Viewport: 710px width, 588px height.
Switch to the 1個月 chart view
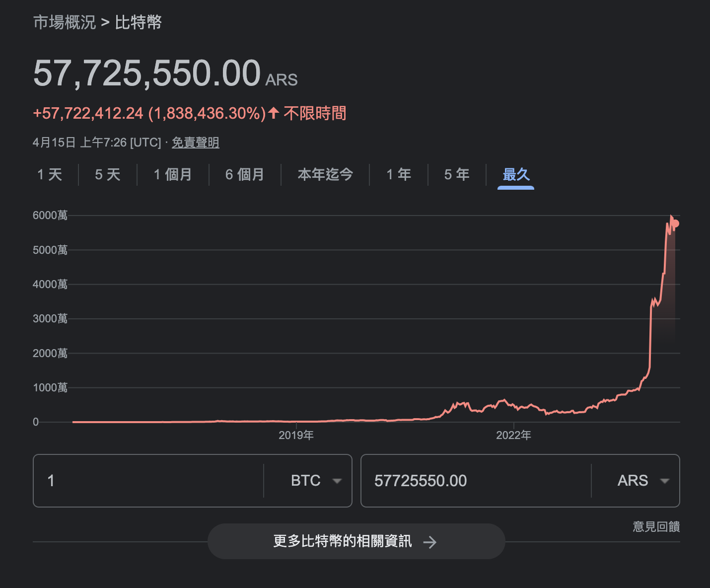(x=172, y=175)
